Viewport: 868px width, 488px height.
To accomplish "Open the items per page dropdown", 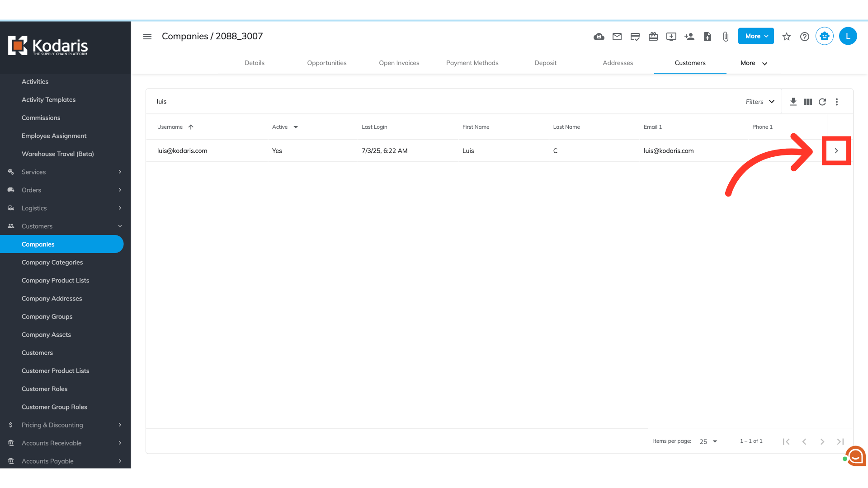I will 708,441.
